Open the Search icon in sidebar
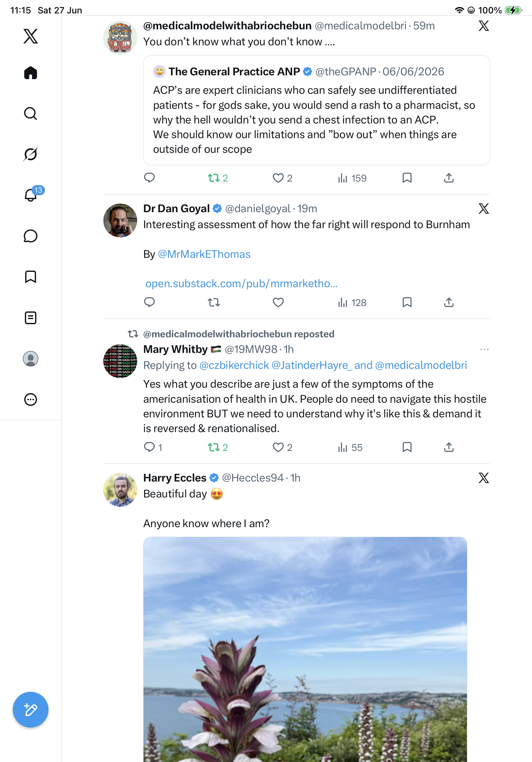Viewport: 532px width, 762px height. pos(31,114)
